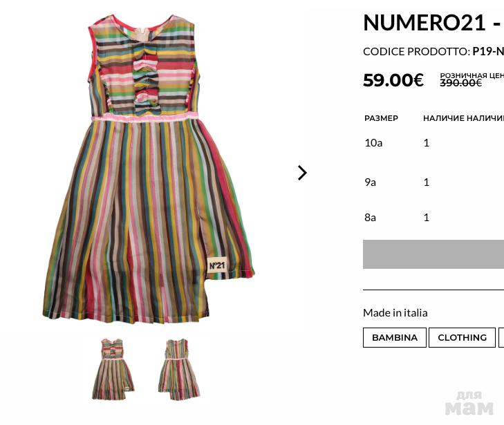Click the next image arrow chevron

click(x=302, y=173)
